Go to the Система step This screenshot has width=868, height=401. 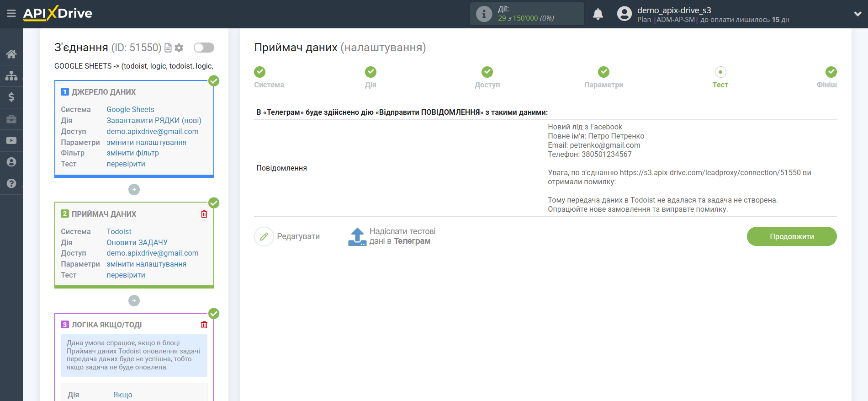[x=260, y=72]
